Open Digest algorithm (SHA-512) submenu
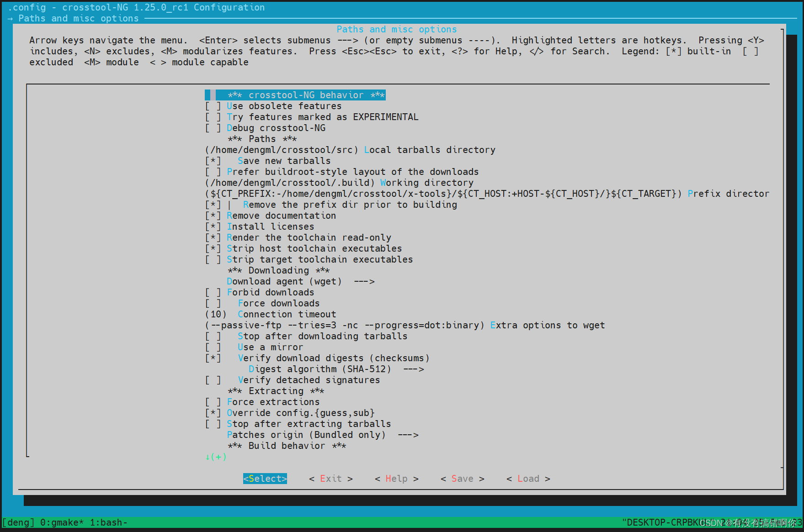The width and height of the screenshot is (804, 532). point(336,369)
